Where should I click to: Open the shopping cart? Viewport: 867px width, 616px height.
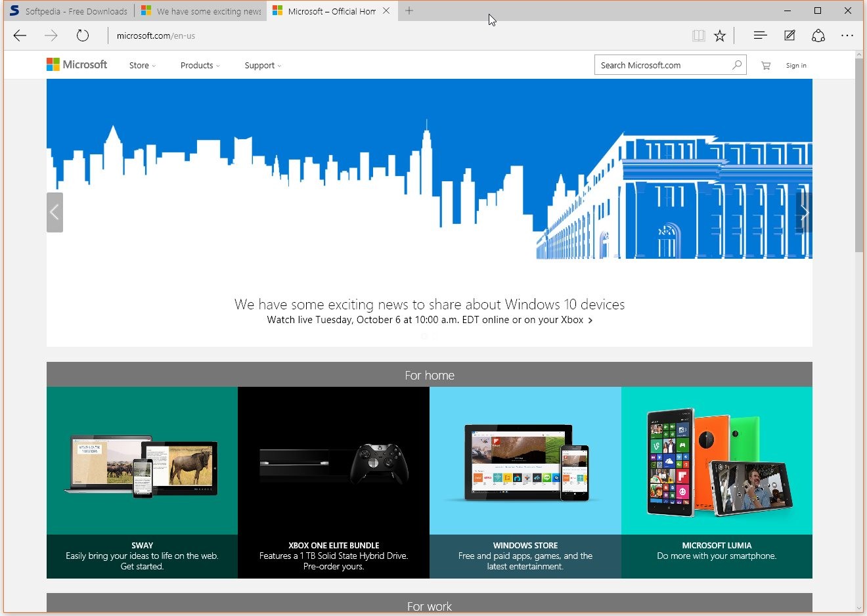[x=766, y=65]
